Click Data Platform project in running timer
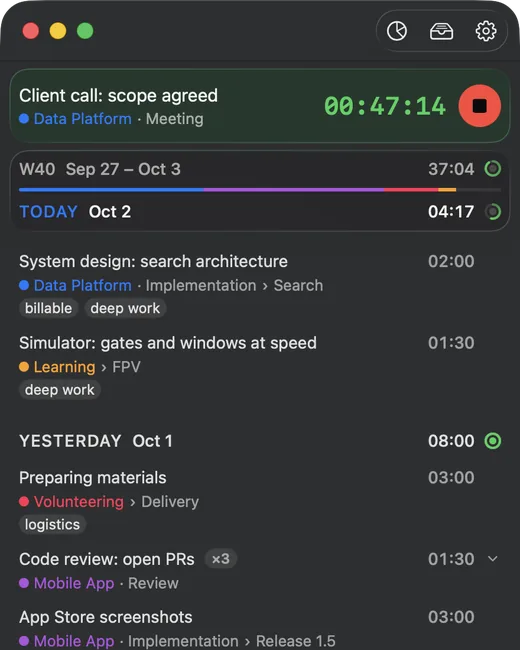The width and height of the screenshot is (520, 650). click(83, 119)
